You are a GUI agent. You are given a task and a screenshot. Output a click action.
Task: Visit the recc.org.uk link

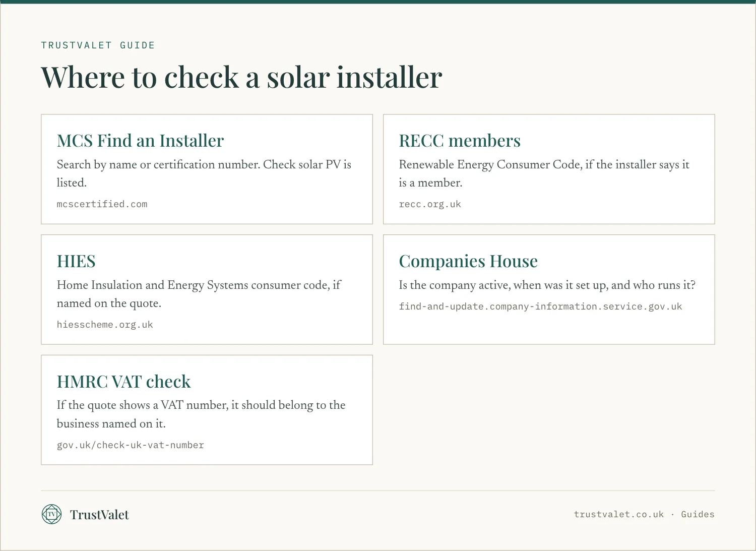click(430, 204)
